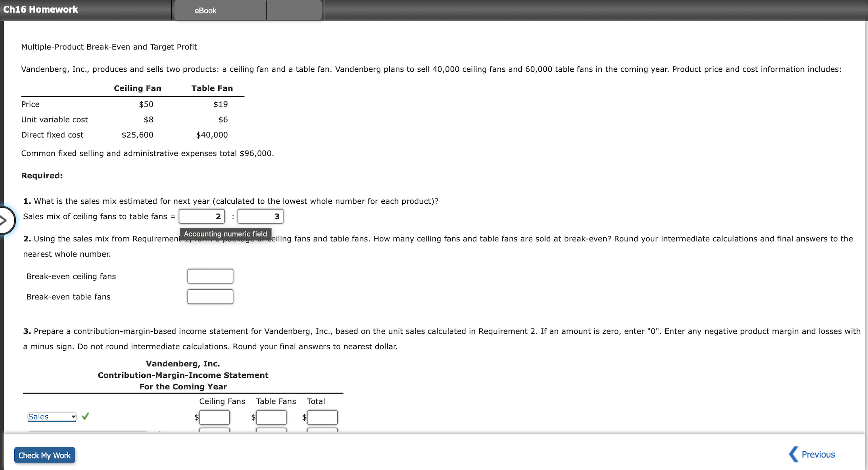868x470 pixels.
Task: Click Sales amount field under Table Fans
Action: (x=271, y=417)
